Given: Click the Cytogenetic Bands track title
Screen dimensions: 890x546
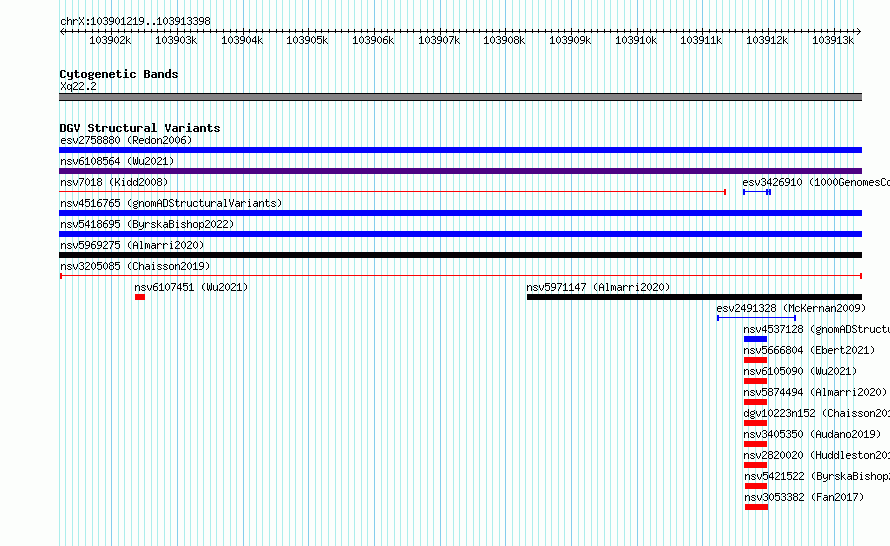Looking at the screenshot, I should tap(119, 74).
